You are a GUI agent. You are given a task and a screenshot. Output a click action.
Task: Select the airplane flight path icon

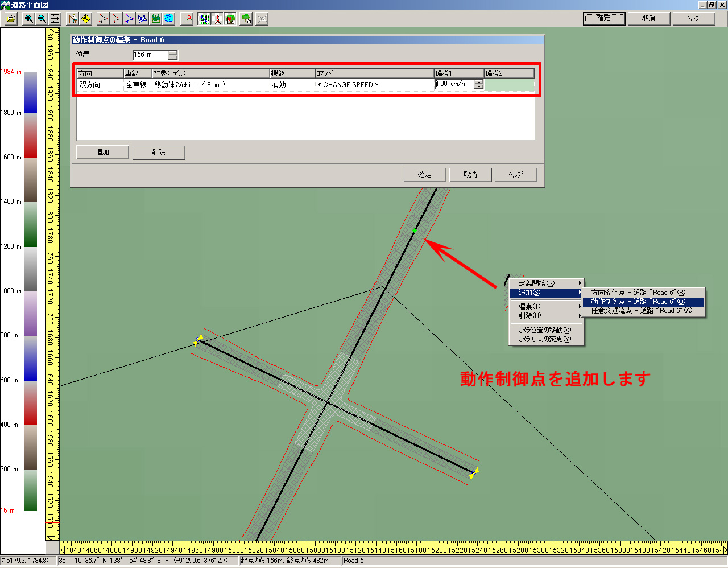[x=143, y=19]
